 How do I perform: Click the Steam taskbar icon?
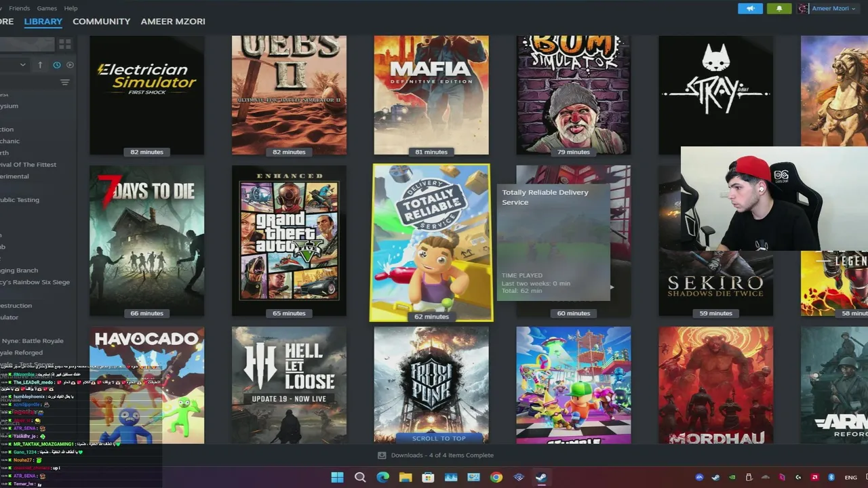click(x=541, y=477)
